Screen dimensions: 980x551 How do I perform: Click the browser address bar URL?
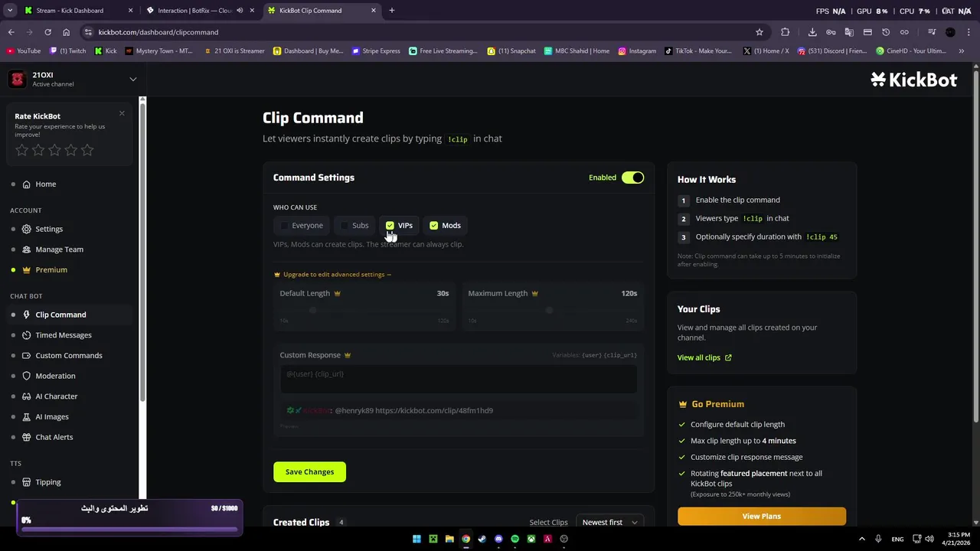point(158,32)
